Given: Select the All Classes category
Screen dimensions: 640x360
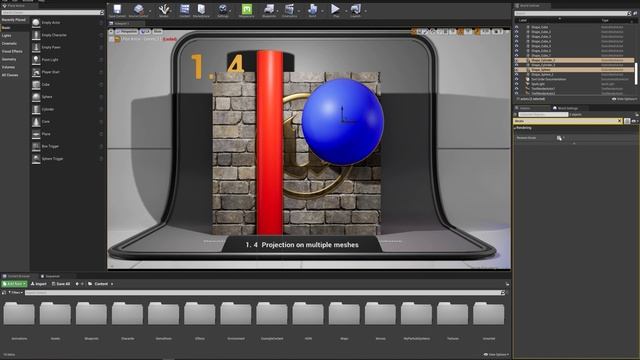Looking at the screenshot, I should tap(10, 75).
